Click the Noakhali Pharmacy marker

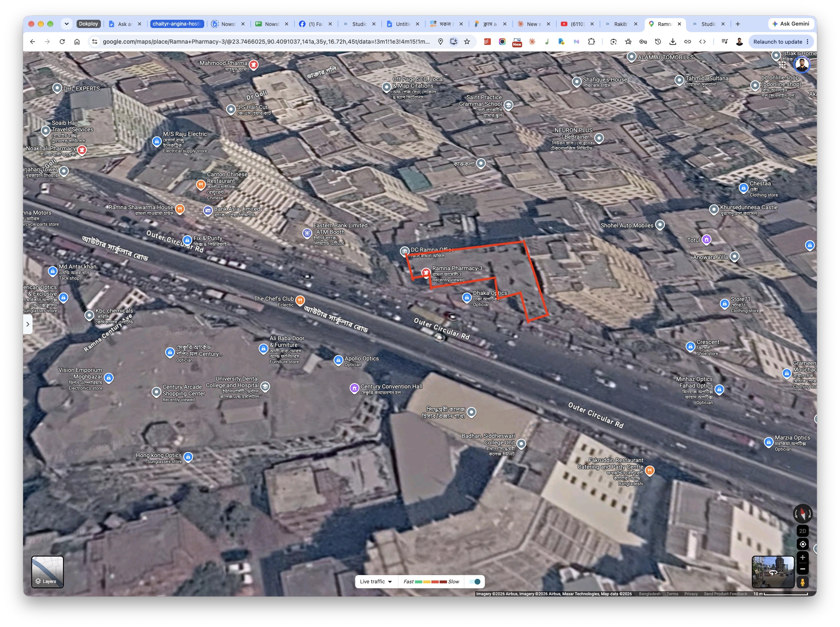click(x=82, y=150)
